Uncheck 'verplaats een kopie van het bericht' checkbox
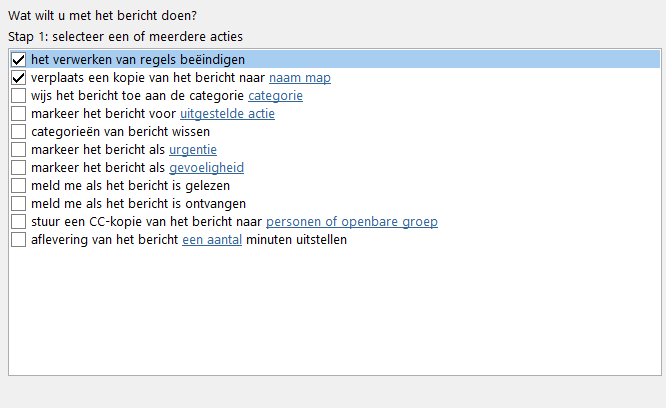 pyautogui.click(x=19, y=78)
